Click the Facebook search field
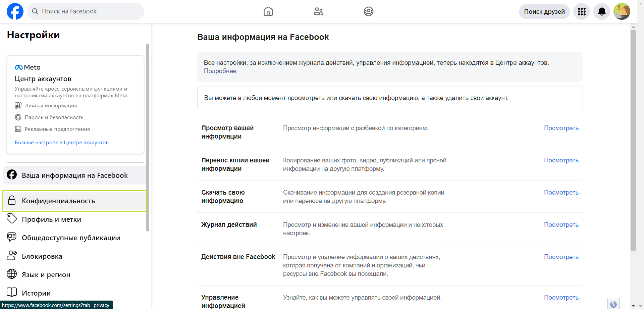Viewport: 644px width, 309px height. click(86, 11)
